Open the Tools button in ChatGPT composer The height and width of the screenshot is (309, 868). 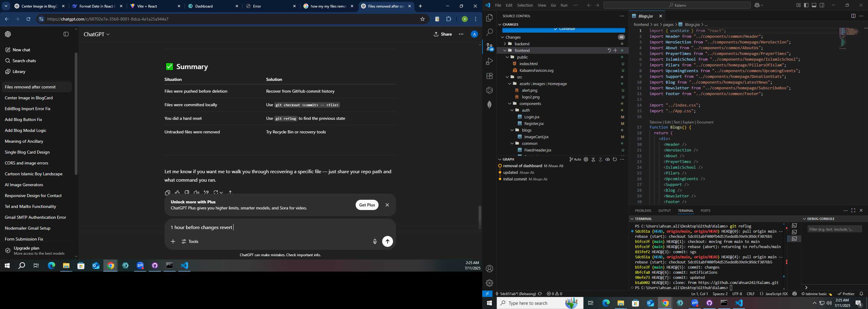click(x=190, y=241)
